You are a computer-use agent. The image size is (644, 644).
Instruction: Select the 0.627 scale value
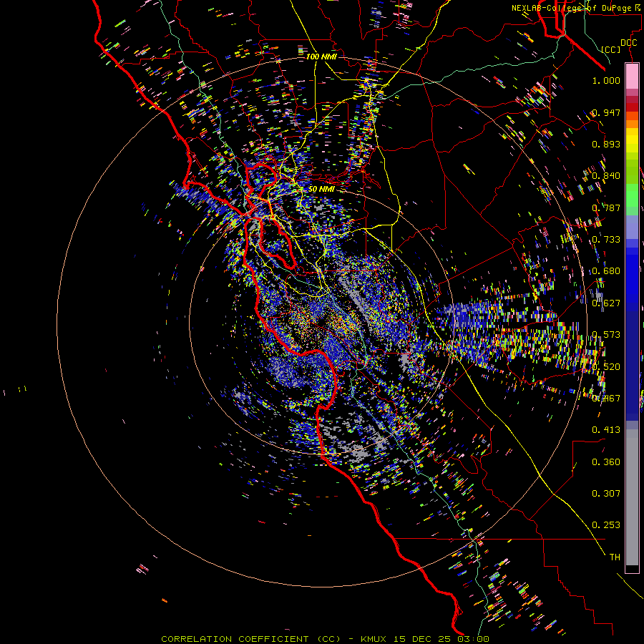click(x=606, y=303)
